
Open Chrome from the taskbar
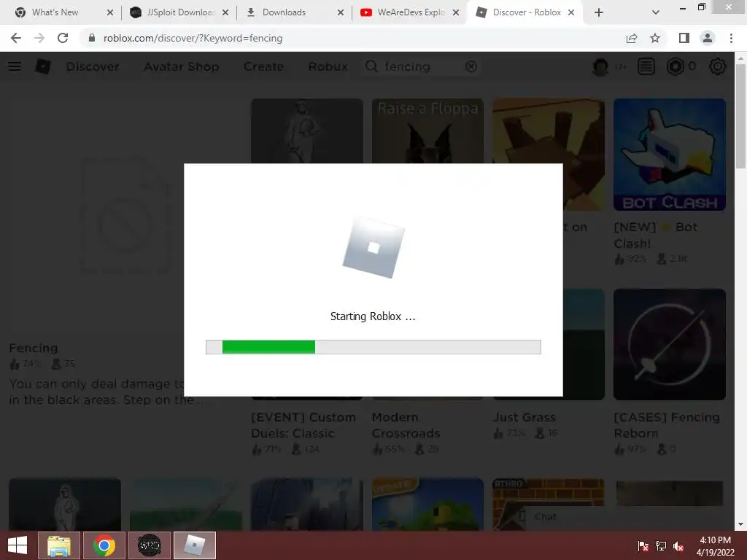[x=104, y=545]
